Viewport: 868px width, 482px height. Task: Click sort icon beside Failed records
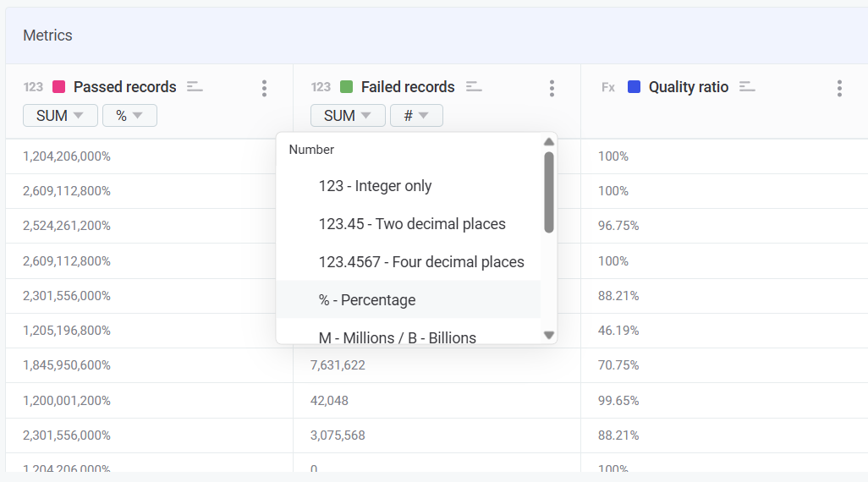[474, 86]
